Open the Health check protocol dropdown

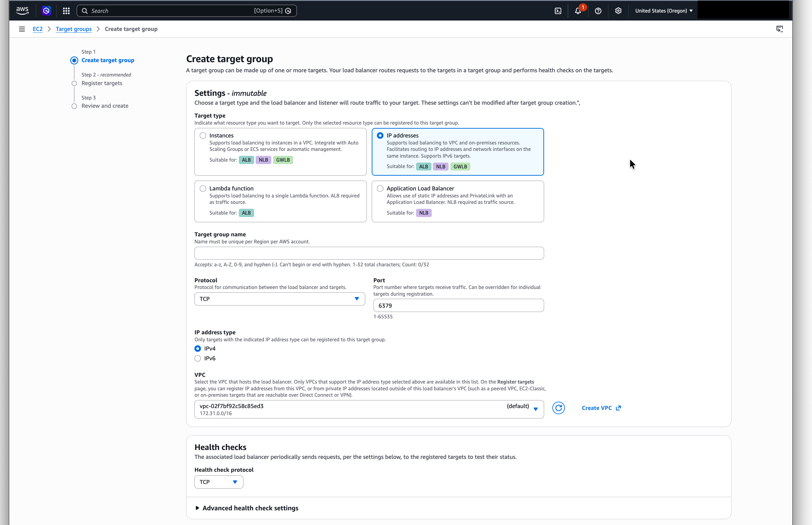tap(219, 482)
